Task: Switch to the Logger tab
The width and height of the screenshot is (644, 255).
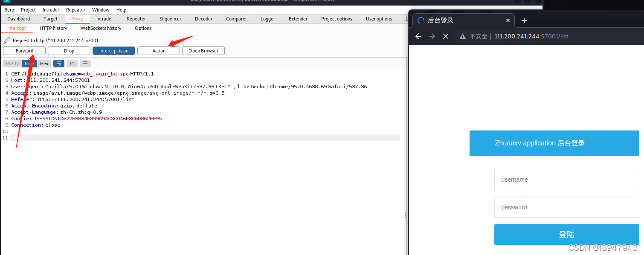Action: [x=268, y=19]
